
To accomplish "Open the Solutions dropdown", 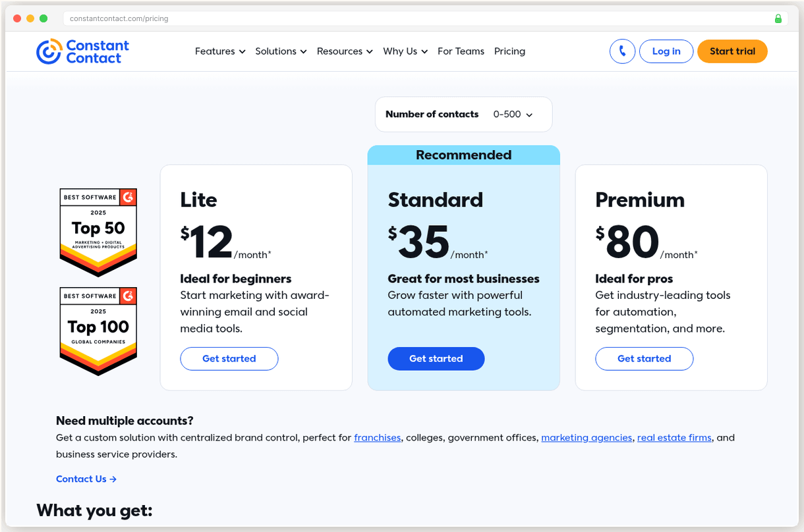I will pos(281,51).
